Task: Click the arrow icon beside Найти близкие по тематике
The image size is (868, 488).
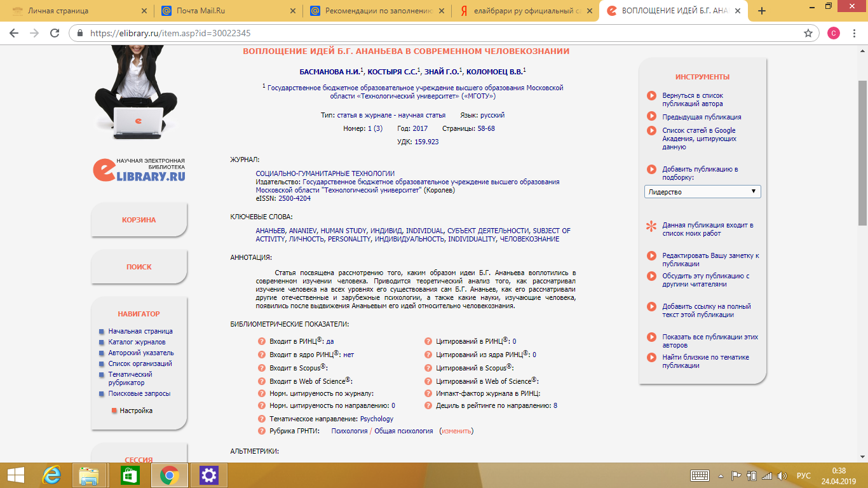Action: pos(651,358)
